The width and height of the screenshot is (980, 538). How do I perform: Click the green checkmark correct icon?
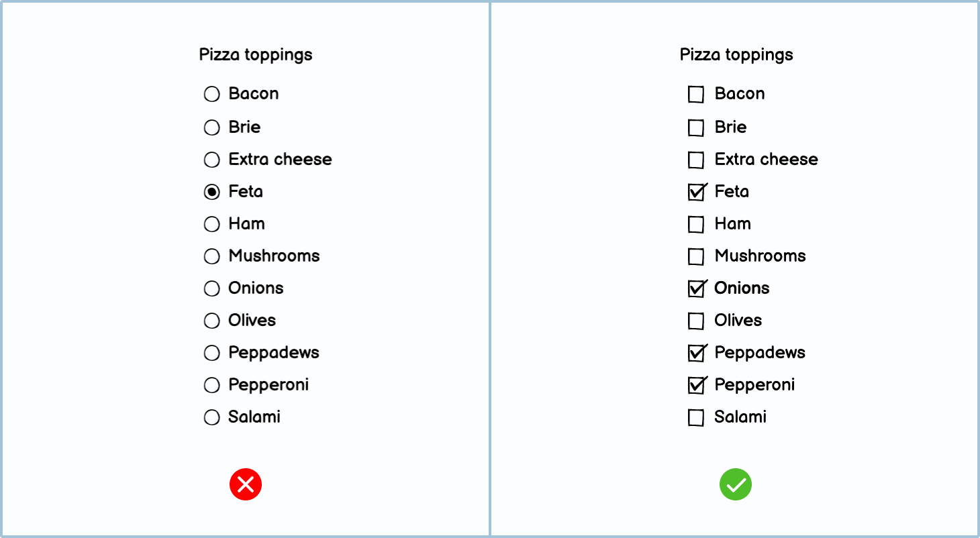point(736,484)
